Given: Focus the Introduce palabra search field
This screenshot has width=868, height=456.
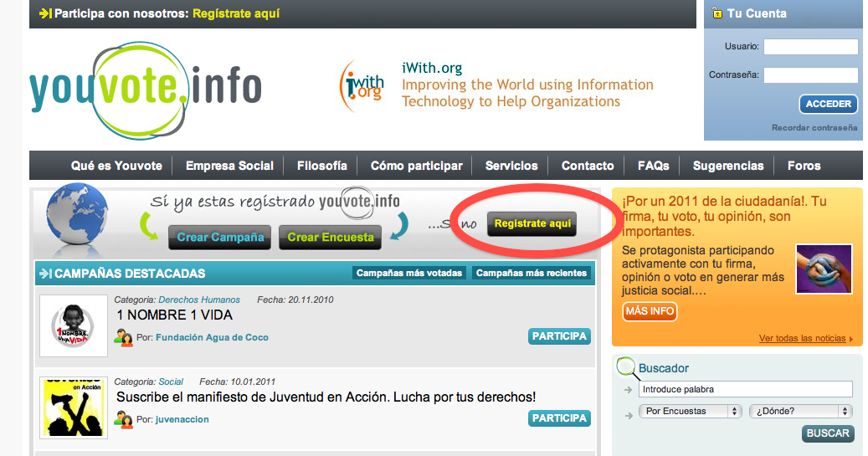Looking at the screenshot, I should (x=745, y=389).
